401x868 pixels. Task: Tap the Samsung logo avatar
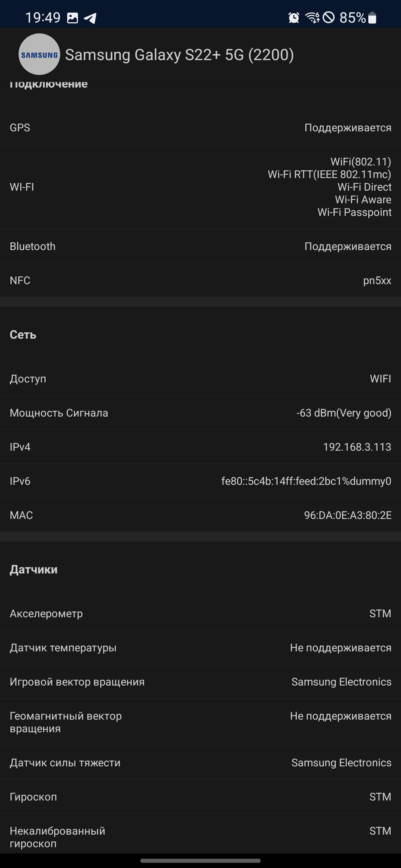[39, 55]
